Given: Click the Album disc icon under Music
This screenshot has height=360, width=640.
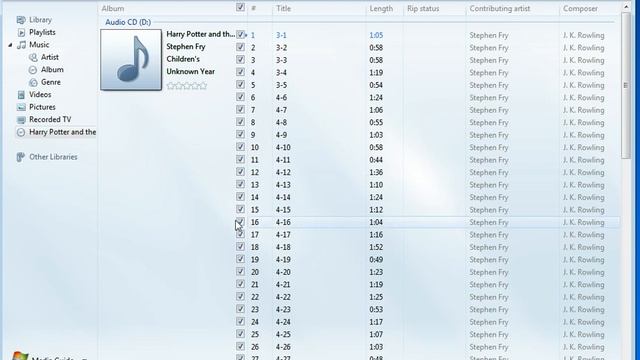Looking at the screenshot, I should click(x=33, y=70).
